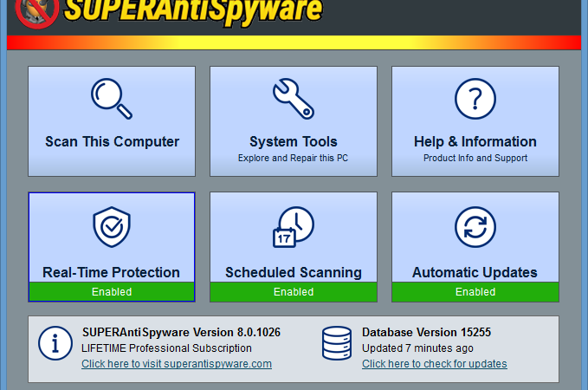Toggle Scheduled Scanning Enabled status bar

294,292
